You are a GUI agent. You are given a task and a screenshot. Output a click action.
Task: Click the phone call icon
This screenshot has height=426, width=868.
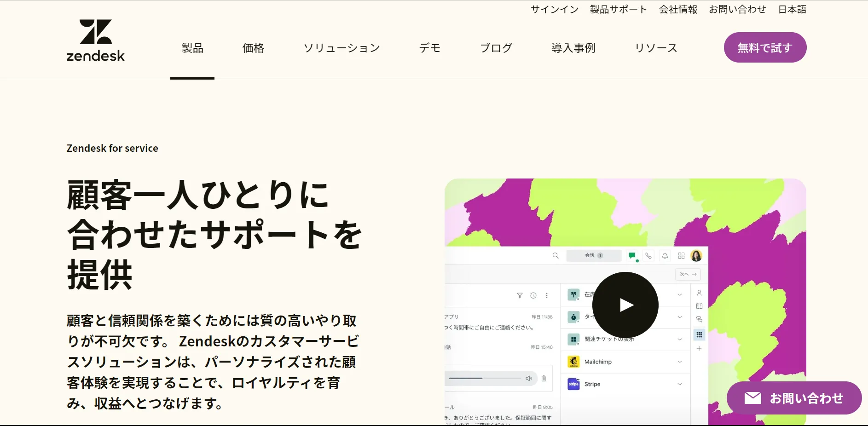(648, 256)
